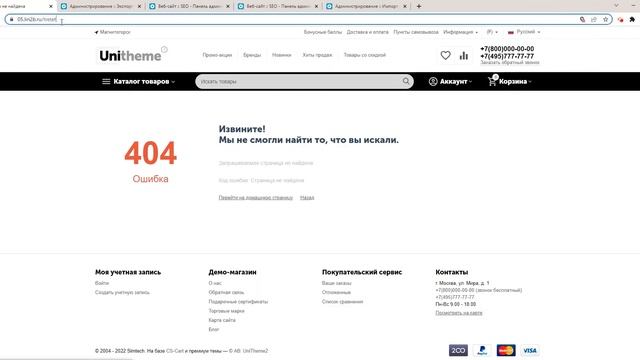Click Список сравнения footer link
The height and width of the screenshot is (360, 640).
tap(342, 302)
